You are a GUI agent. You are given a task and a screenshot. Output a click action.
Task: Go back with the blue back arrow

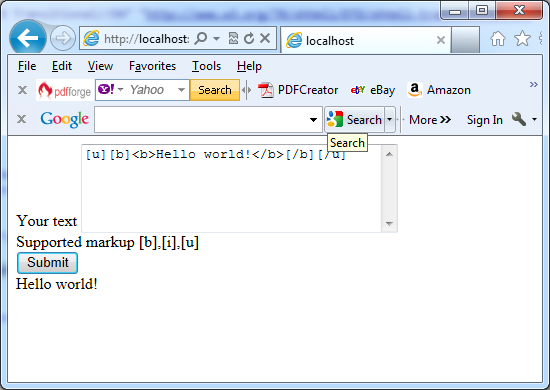[x=27, y=38]
